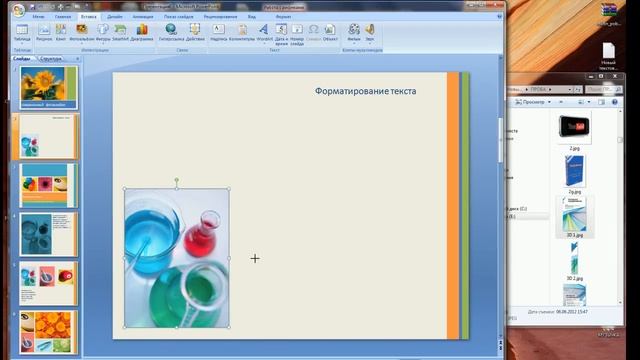Select the slide 5 thumbnail
640x360 pixels.
click(x=48, y=283)
